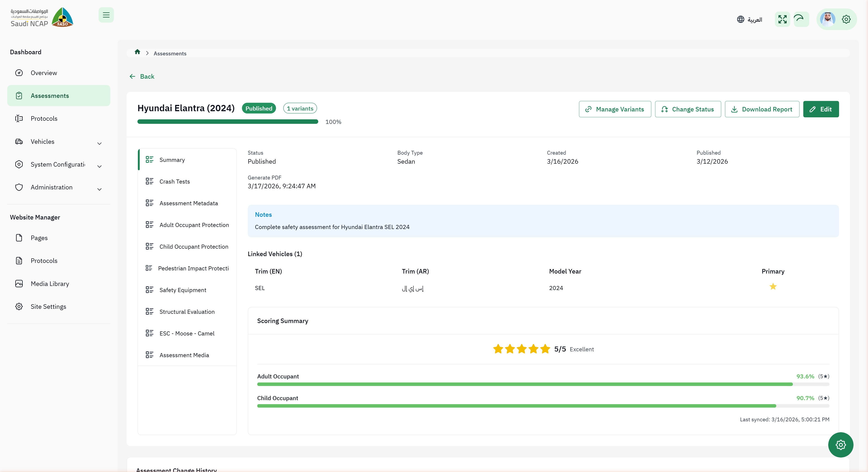Click the Site Settings gear icon

pos(19,307)
